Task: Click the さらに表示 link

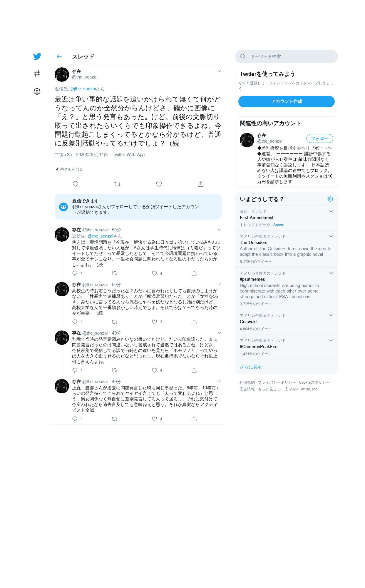Action: pos(251,367)
